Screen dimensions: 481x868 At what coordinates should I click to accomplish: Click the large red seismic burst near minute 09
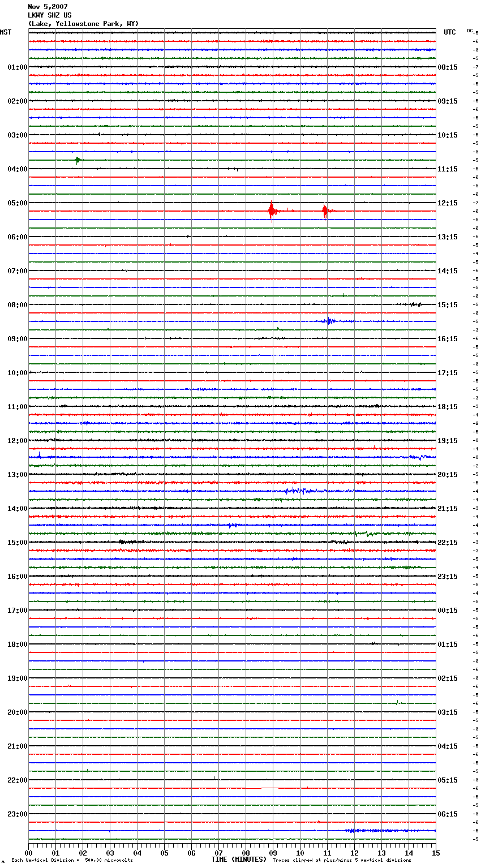272,211
